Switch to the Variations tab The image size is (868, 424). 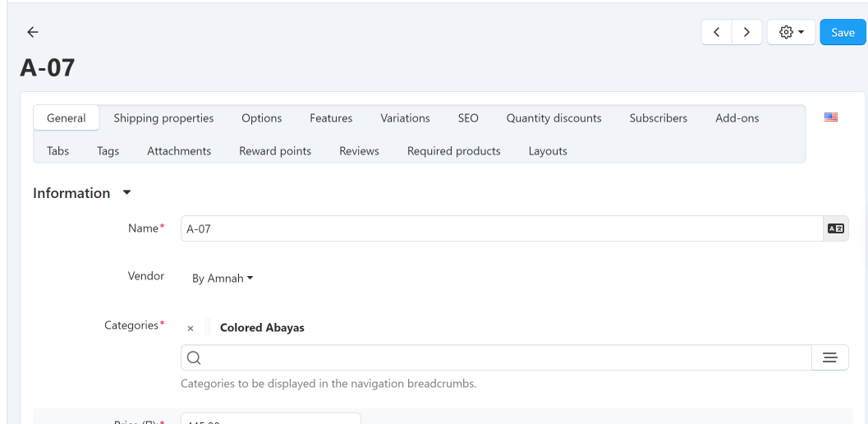(405, 118)
